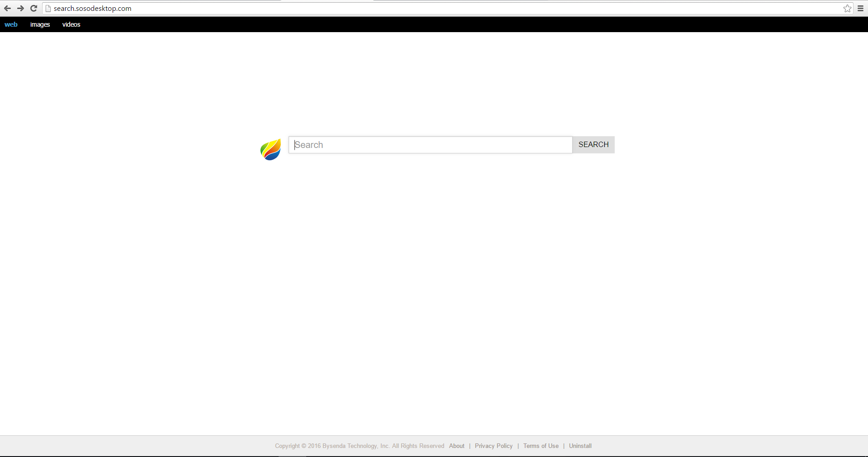Open the Terms of Use link
Viewport: 868px width, 457px height.
[x=541, y=446]
